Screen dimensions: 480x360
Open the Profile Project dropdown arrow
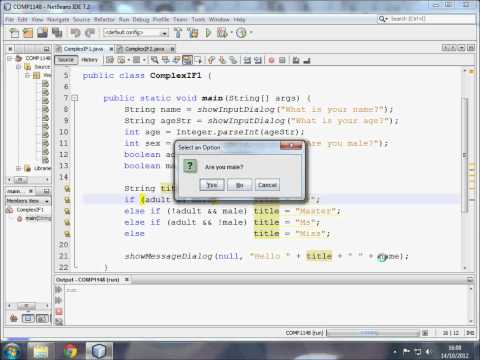[251, 33]
